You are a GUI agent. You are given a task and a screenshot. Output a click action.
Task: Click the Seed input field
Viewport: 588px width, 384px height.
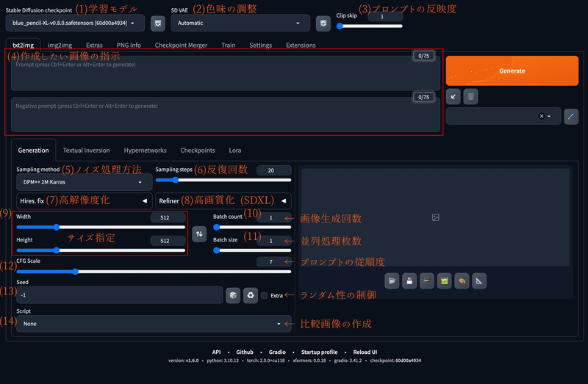click(x=120, y=295)
